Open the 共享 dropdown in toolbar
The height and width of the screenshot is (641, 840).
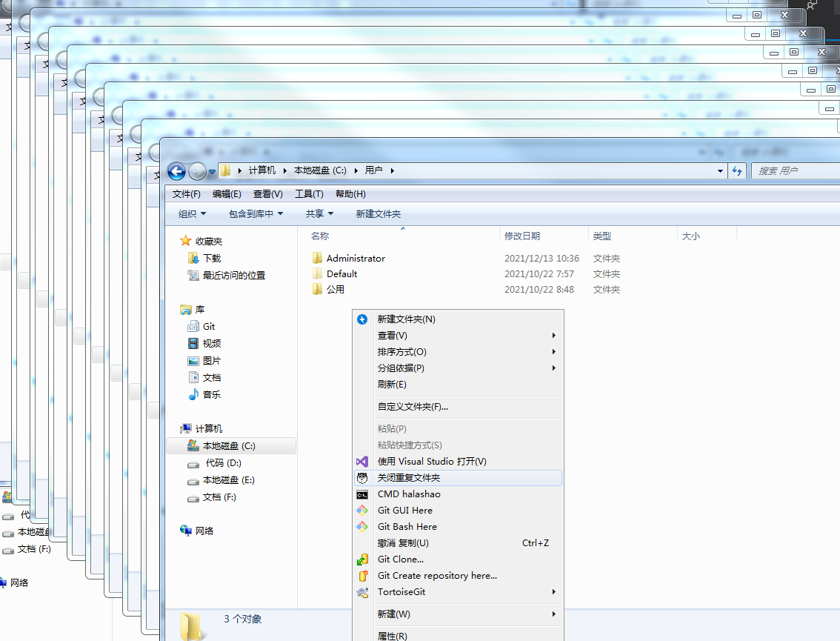319,214
